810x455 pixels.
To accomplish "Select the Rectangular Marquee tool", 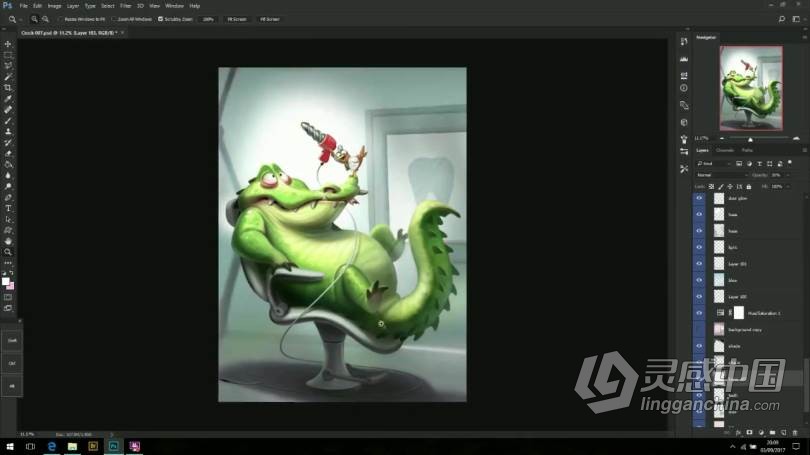I will pyautogui.click(x=8, y=55).
